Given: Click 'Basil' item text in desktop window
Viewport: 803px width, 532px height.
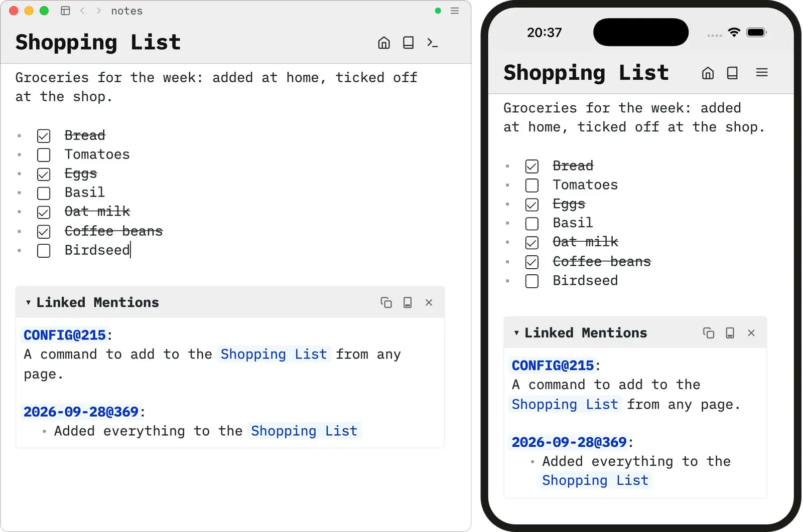Looking at the screenshot, I should [x=85, y=193].
